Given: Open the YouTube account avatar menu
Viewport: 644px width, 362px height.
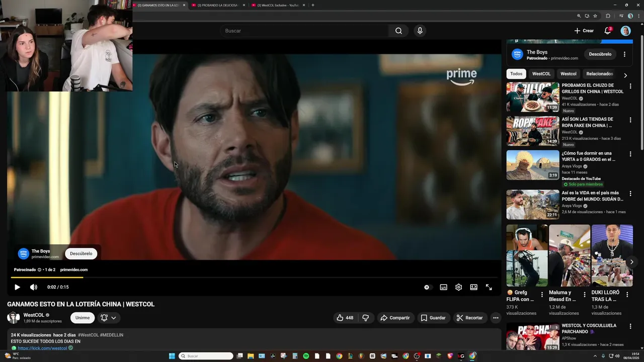Looking at the screenshot, I should (x=625, y=31).
